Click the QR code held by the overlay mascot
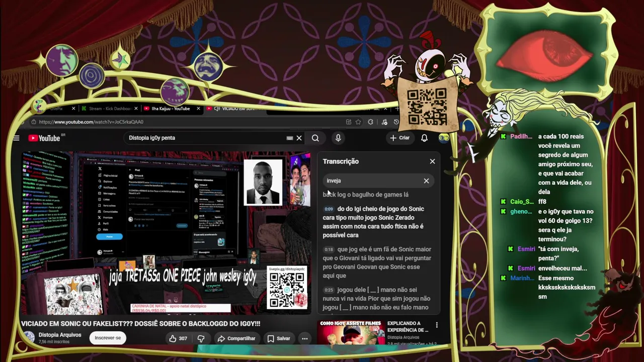644x362 pixels. 427,107
